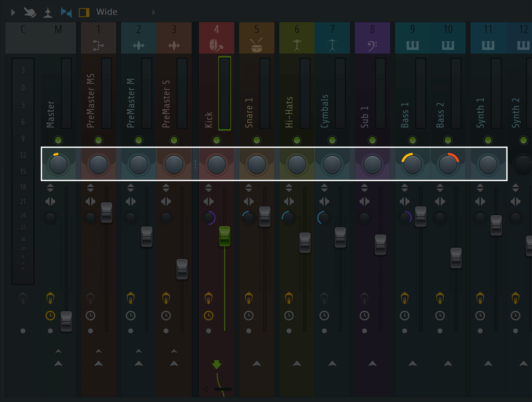Click the waveform icon on track 2
This screenshot has width=532, height=402.
tap(138, 46)
